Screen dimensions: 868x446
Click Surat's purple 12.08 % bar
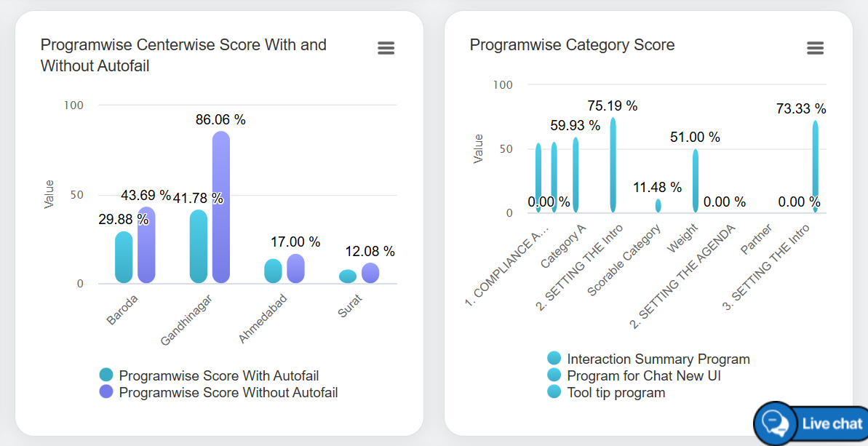click(370, 273)
